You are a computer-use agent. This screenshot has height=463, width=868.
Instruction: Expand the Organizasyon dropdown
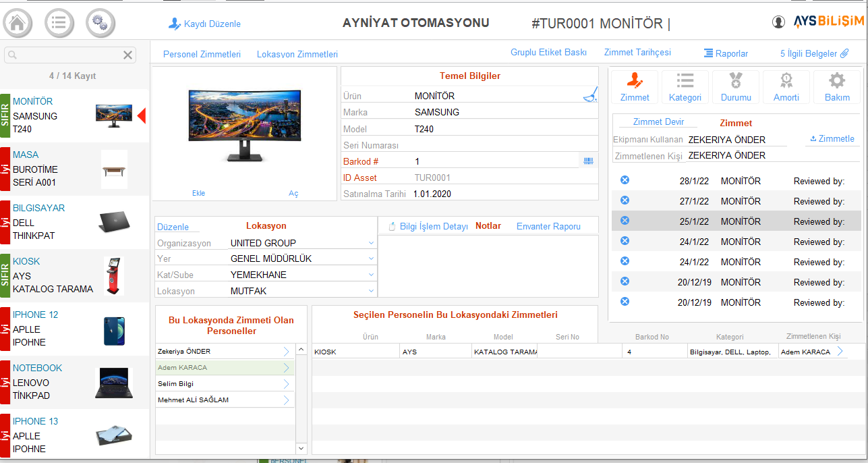point(371,243)
